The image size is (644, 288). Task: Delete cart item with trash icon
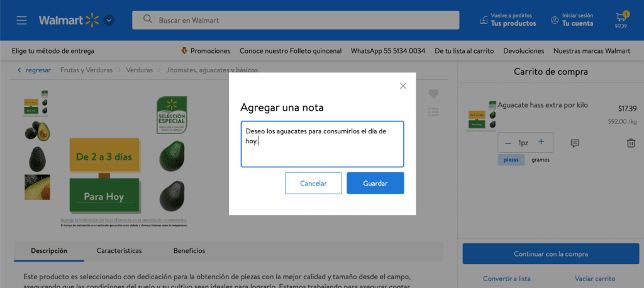click(x=631, y=143)
